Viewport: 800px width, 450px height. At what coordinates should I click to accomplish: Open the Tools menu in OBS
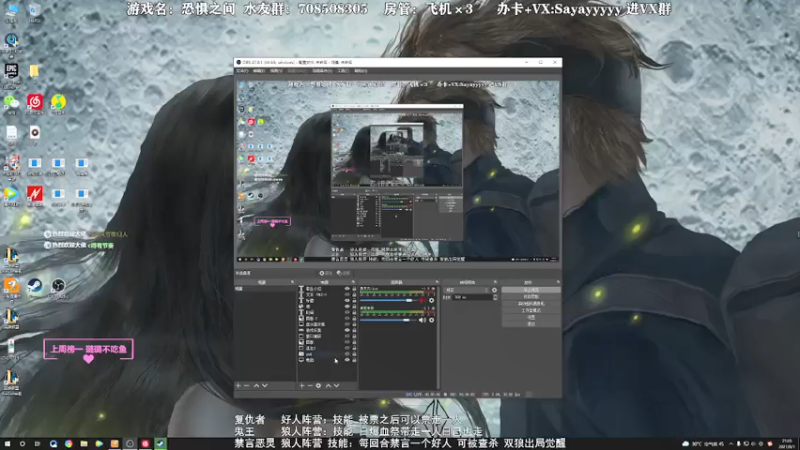(x=343, y=71)
